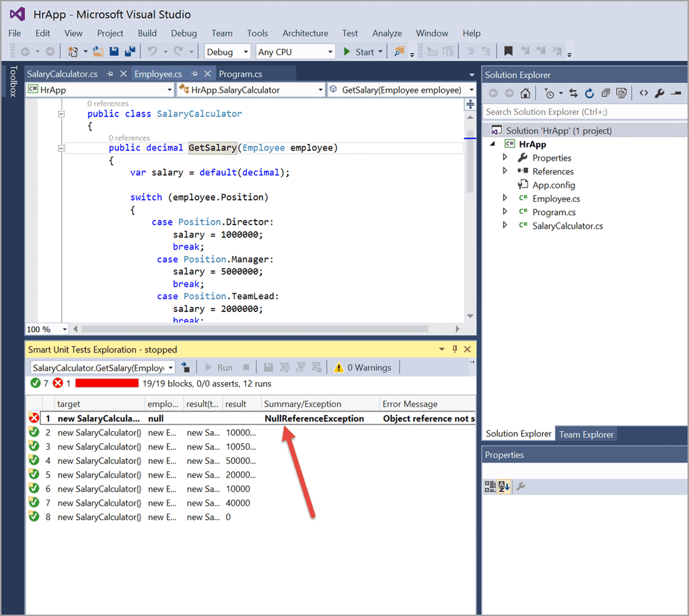
Task: Click the Home icon in Solution Explorer
Action: (525, 93)
